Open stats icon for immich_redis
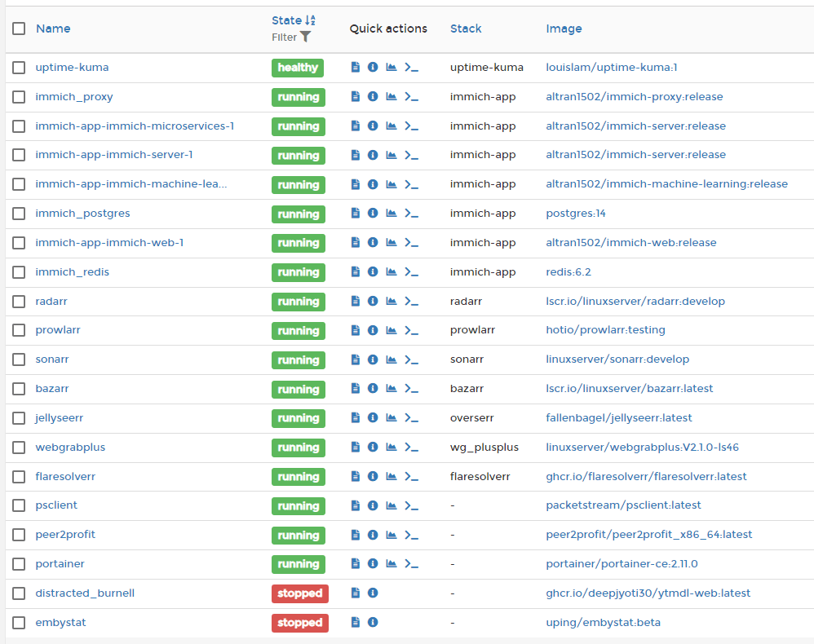This screenshot has height=644, width=814. click(392, 271)
